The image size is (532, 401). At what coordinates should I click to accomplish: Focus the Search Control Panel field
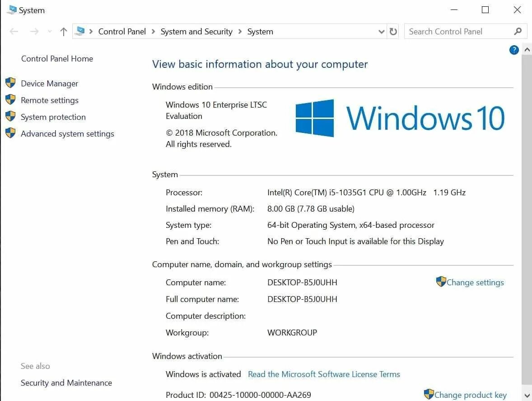click(466, 32)
